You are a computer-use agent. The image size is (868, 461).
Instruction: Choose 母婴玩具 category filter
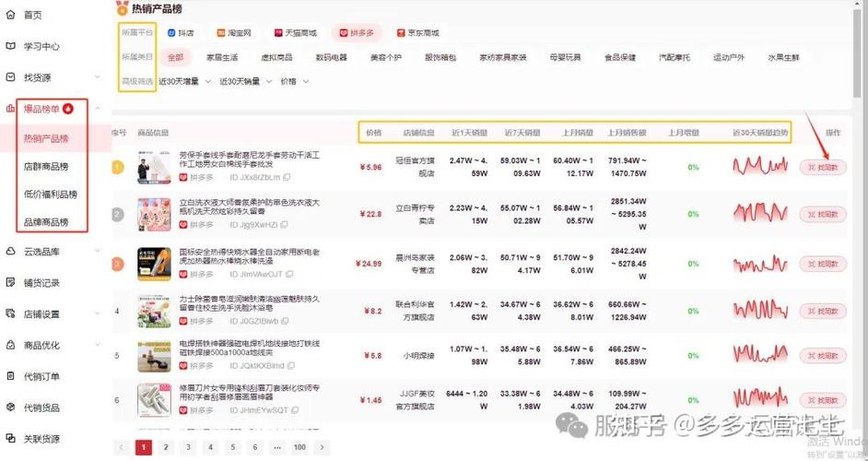coord(565,57)
